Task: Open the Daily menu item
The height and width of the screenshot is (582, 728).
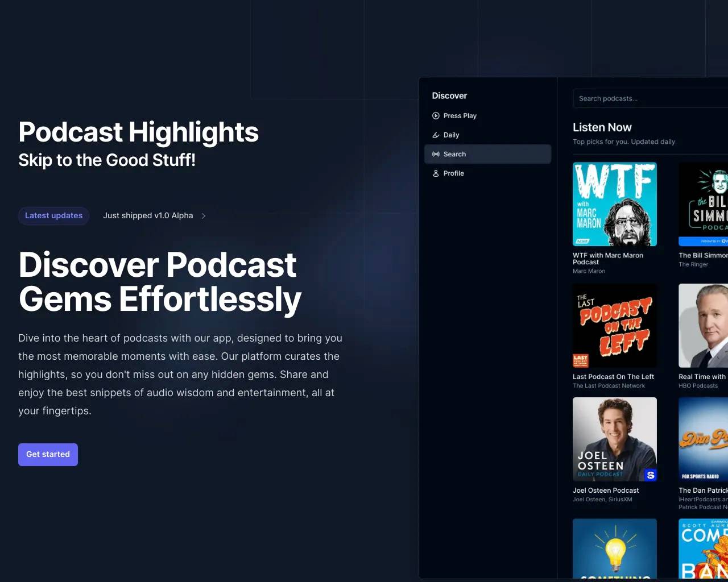Action: coord(487,135)
